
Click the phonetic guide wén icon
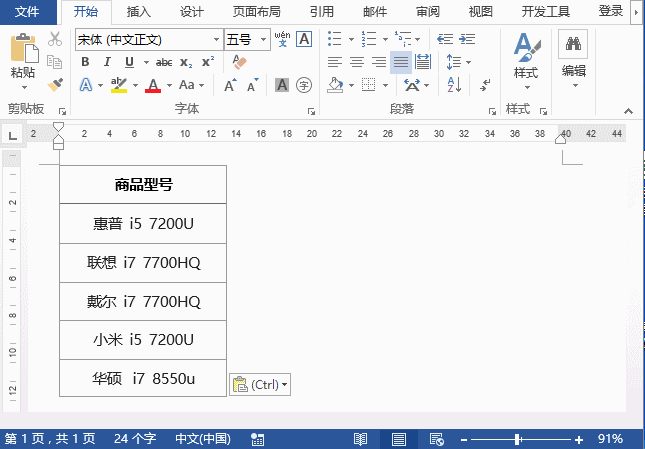pos(282,39)
